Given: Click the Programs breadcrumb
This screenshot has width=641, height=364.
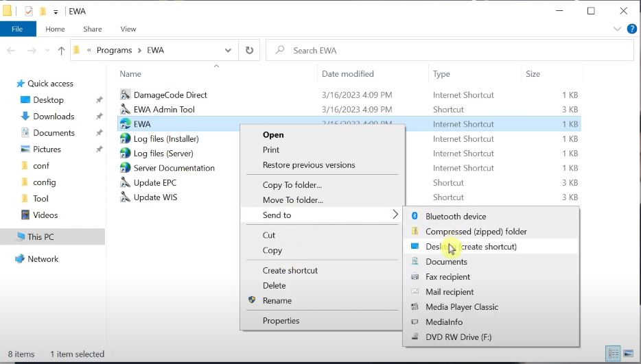Looking at the screenshot, I should [114, 50].
